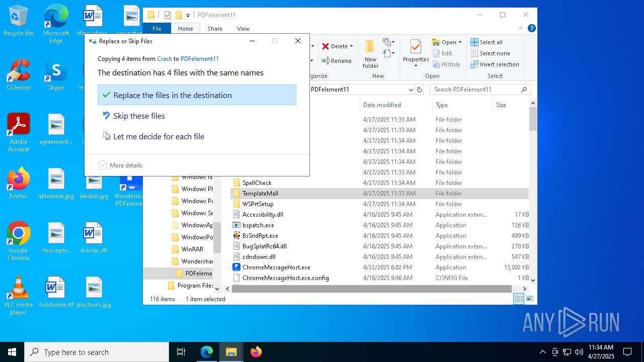The width and height of the screenshot is (644, 362).
Task: Expand More details in the copy dialog
Action: click(120, 165)
